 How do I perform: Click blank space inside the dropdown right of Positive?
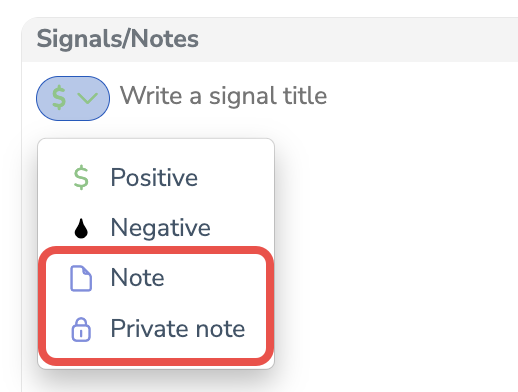(235, 177)
